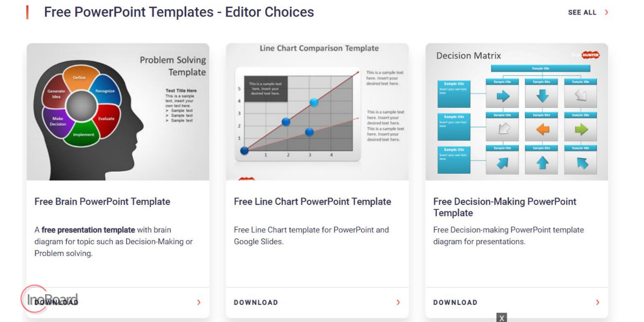
Task: Click the red arrow on Line Chart card footer
Action: tap(398, 302)
